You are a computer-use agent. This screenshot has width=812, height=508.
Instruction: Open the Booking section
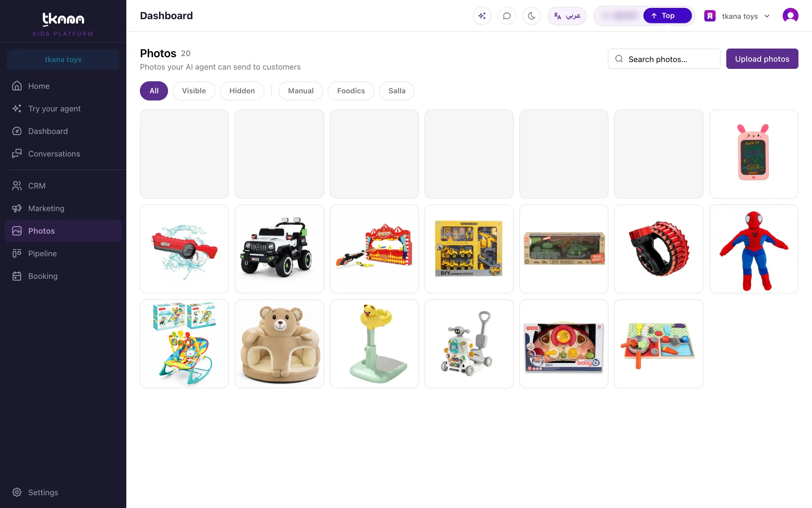(63, 276)
